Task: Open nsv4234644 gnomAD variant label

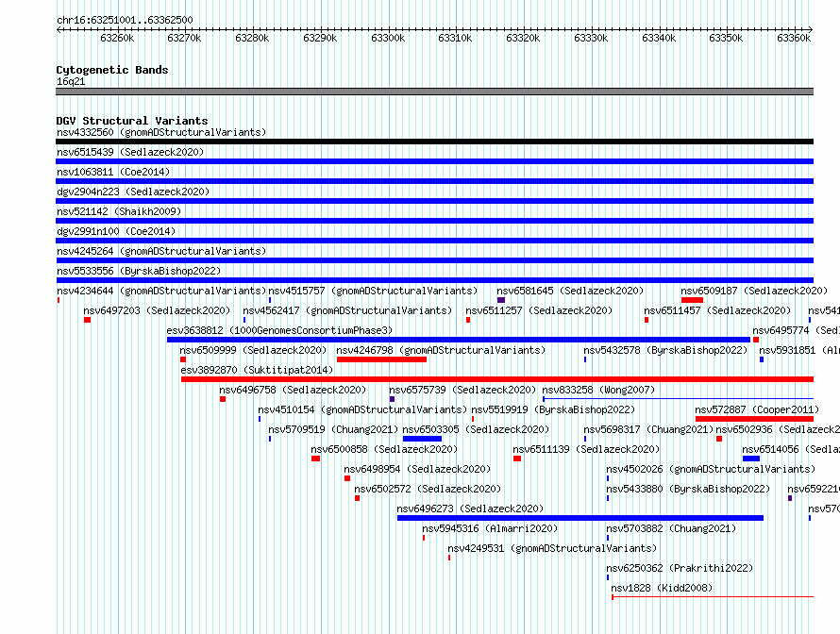Action: (x=161, y=291)
